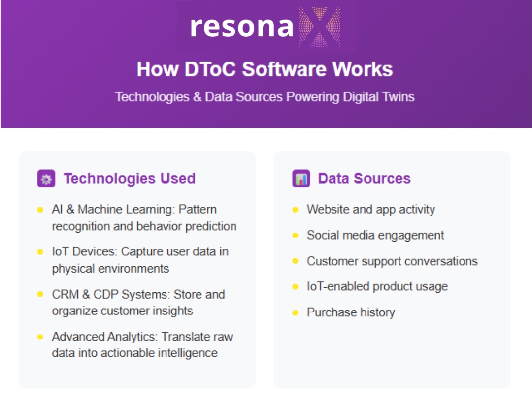Click the CRM & CDP Systems item
The height and width of the screenshot is (405, 532).
tap(138, 303)
